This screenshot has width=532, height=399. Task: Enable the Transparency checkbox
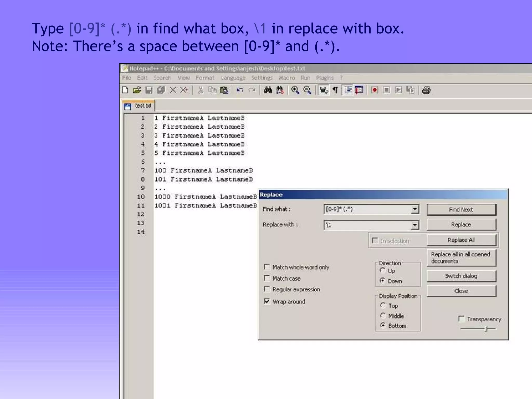[x=462, y=319]
